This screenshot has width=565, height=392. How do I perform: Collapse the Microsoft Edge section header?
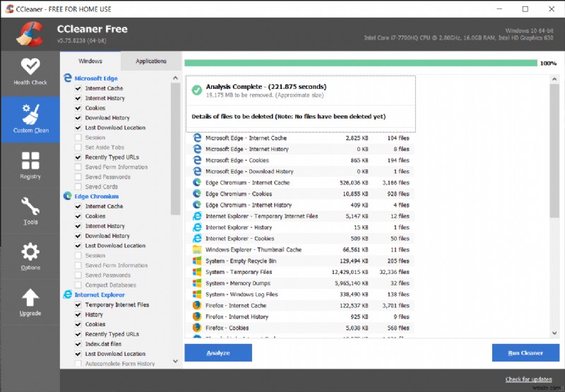click(x=96, y=78)
